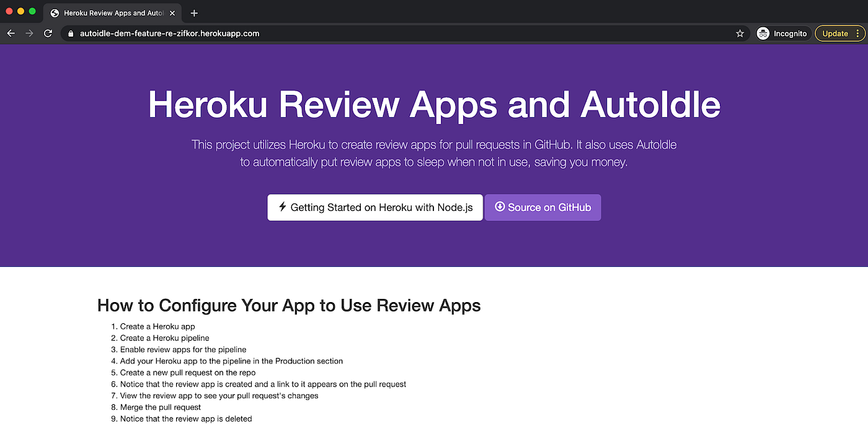Click the macOS yellow minimize window button

tap(20, 12)
